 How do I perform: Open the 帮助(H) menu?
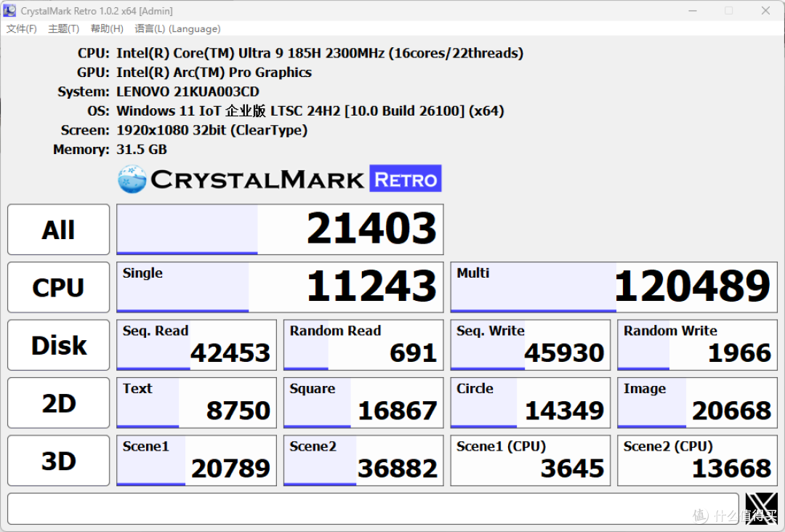(x=107, y=29)
